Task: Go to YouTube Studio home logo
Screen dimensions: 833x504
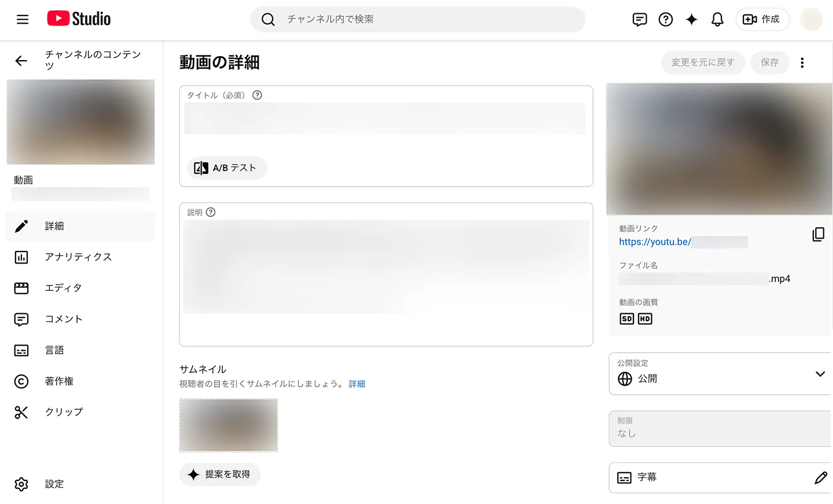Action: click(79, 19)
